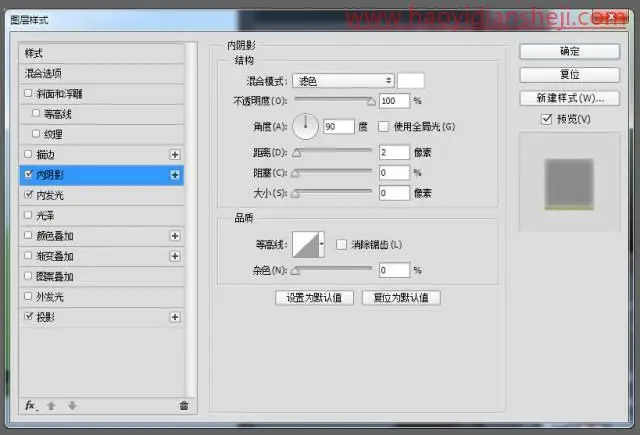
Task: Click the trash delete effect icon
Action: pos(184,406)
